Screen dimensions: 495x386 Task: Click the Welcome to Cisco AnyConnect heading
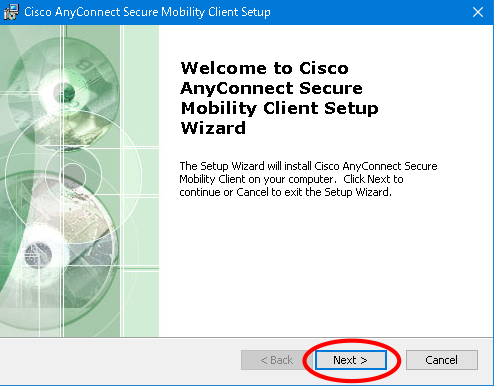(279, 98)
